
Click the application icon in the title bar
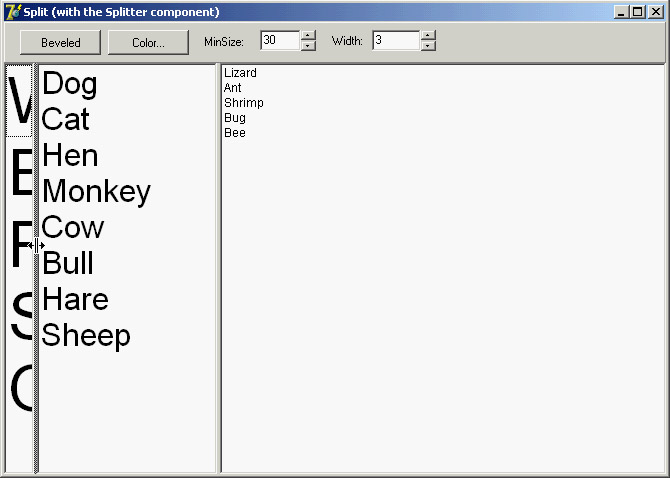click(12, 12)
